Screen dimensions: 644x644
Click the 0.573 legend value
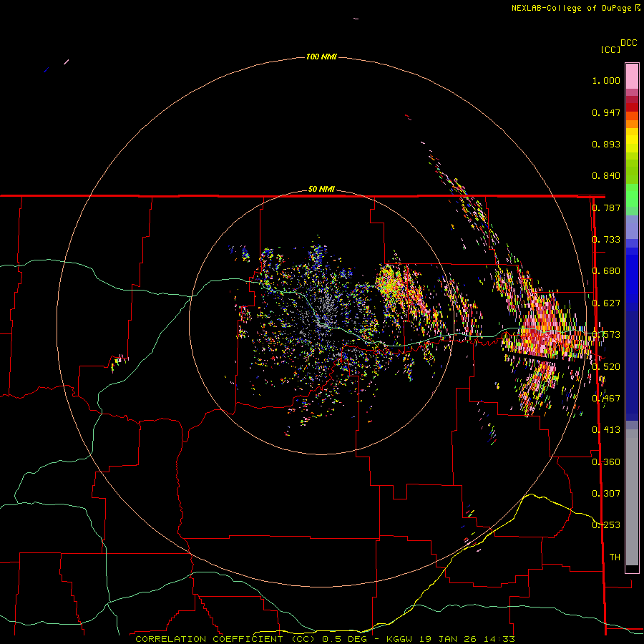pyautogui.click(x=606, y=335)
